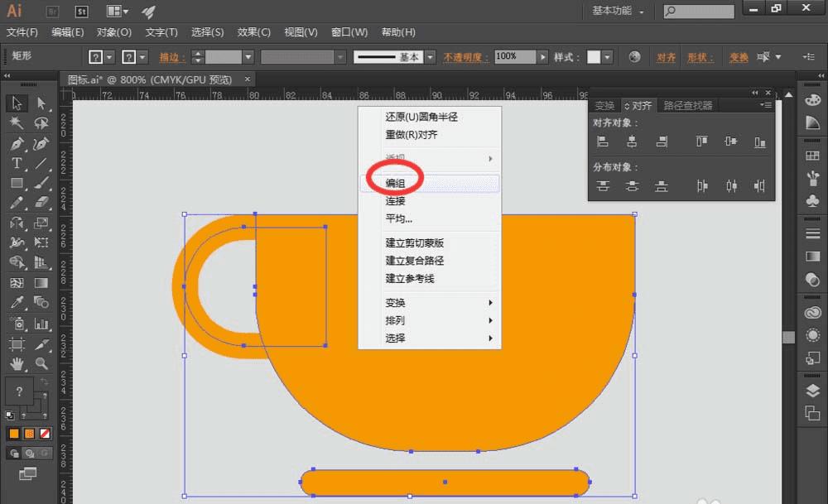Swap fill and stroke colors
This screenshot has height=504, width=828.
[x=45, y=382]
